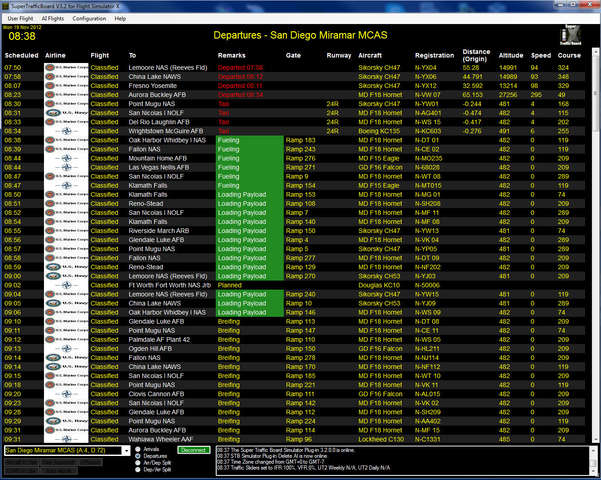Click the airline logo on the 07:50 Lemoore NAS row

(x=66, y=67)
